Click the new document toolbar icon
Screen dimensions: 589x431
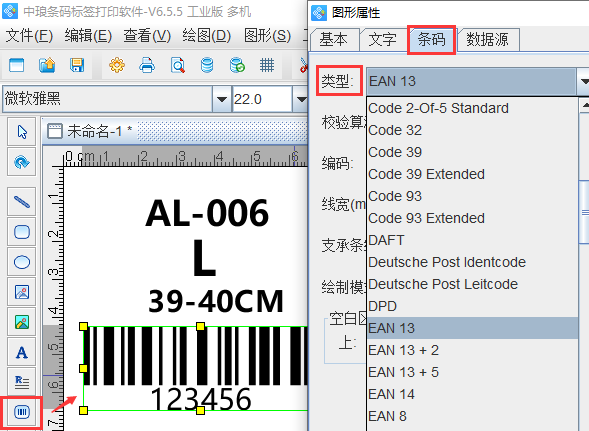pos(17,65)
